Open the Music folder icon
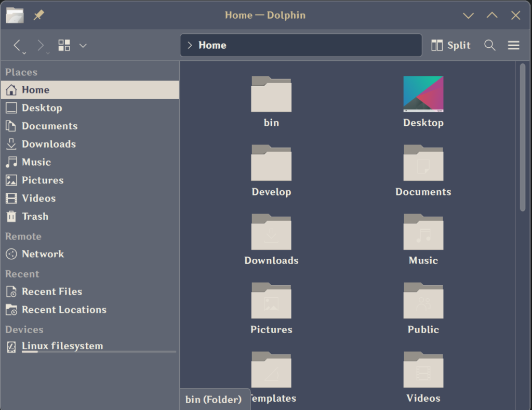 [423, 232]
